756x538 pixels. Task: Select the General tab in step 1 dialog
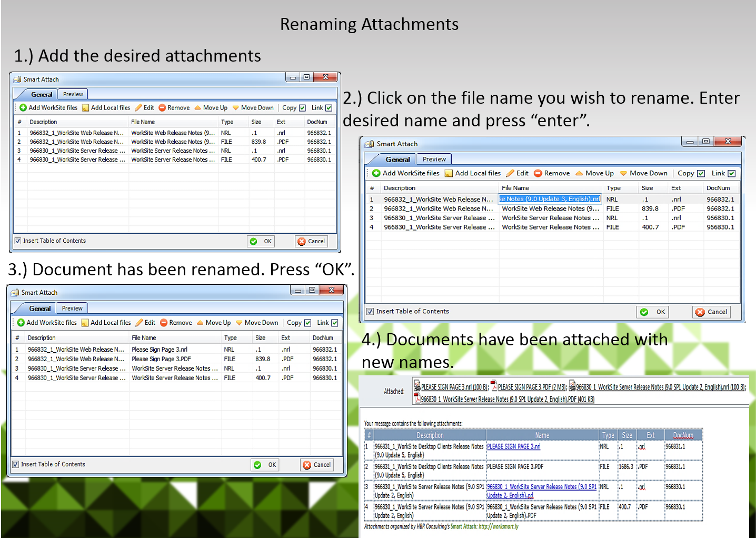tap(42, 94)
